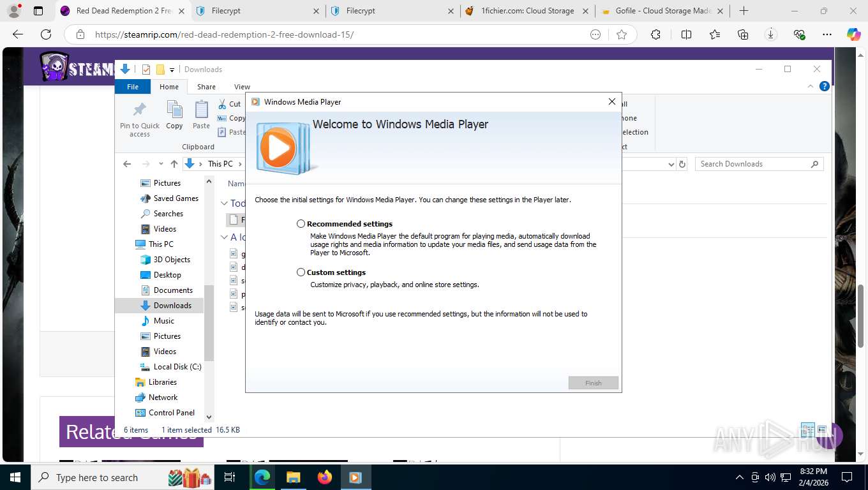Switch to large icons view layout

(x=821, y=429)
